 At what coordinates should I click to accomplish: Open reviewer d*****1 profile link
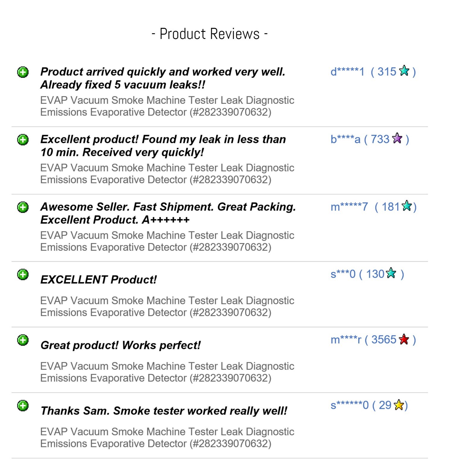pyautogui.click(x=347, y=72)
